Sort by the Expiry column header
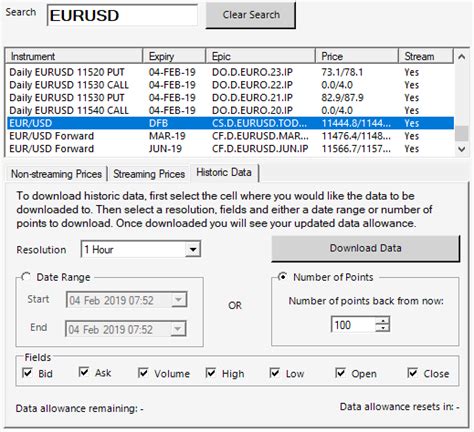 coord(174,56)
